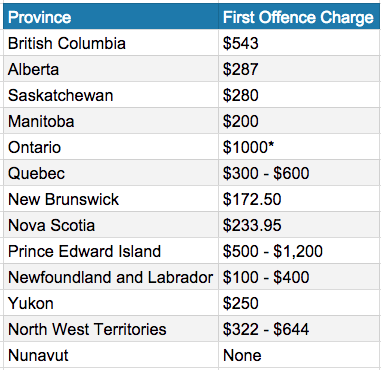Viewport: 381px width, 370px height.
Task: Select the Province header cell
Action: click(x=111, y=16)
